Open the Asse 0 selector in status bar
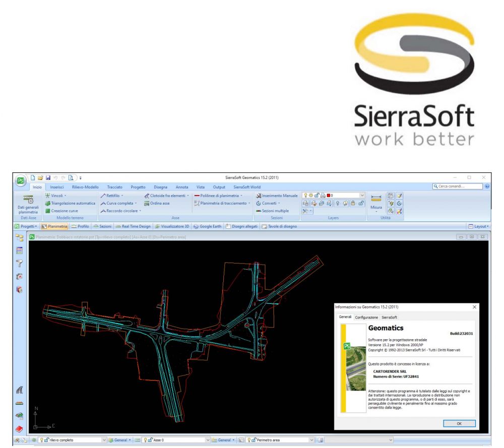The image size is (504, 448). click(x=176, y=440)
